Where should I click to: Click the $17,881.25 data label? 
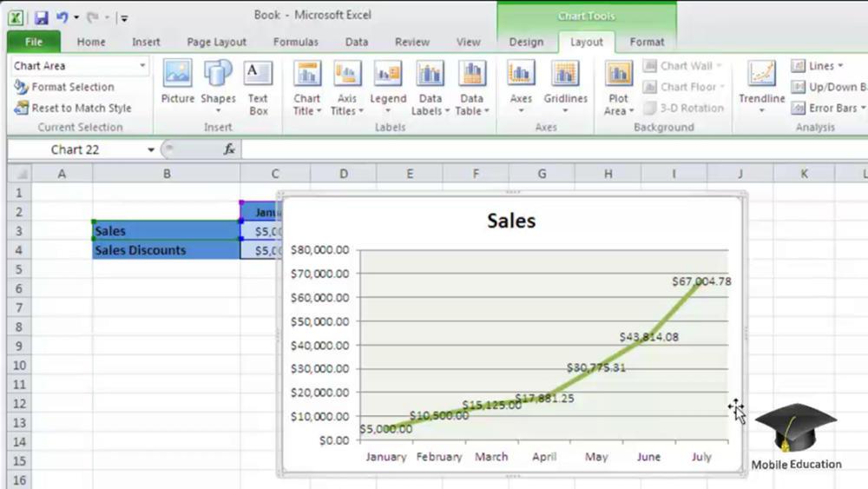pos(544,398)
